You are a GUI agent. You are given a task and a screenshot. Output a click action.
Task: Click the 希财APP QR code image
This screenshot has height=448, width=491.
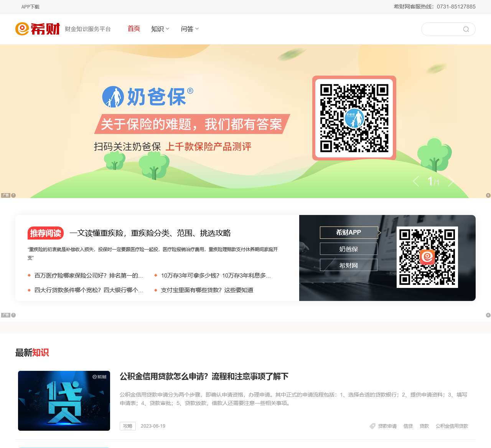click(x=427, y=257)
